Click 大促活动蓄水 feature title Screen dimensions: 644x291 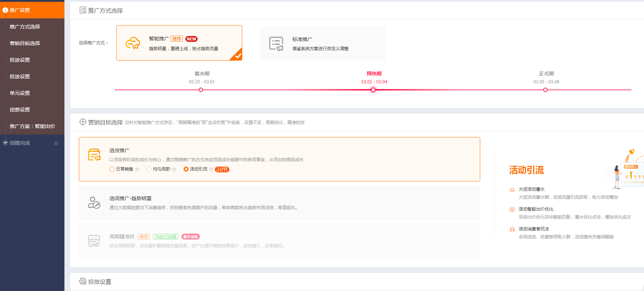[531, 189]
